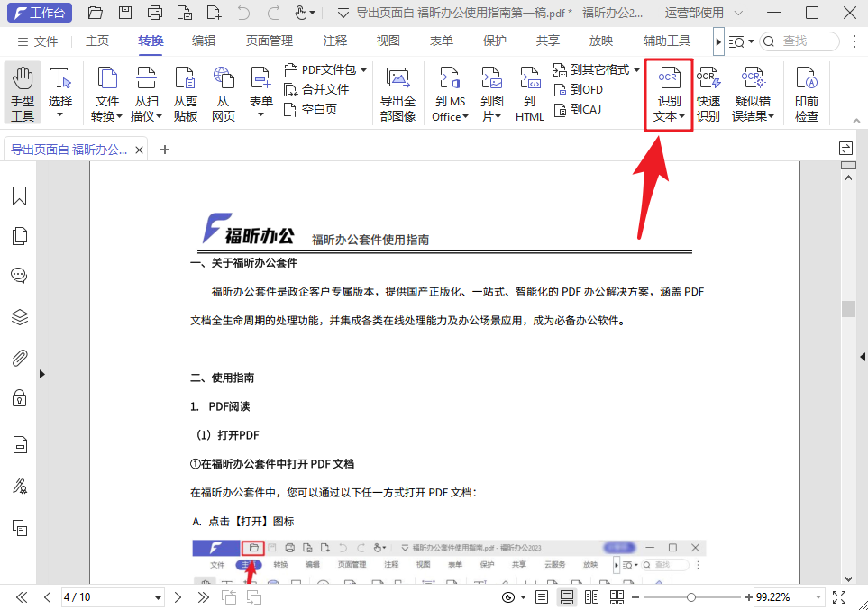Activate the 选择 selection tool
Screen dimensions: 868x610
[x=59, y=90]
